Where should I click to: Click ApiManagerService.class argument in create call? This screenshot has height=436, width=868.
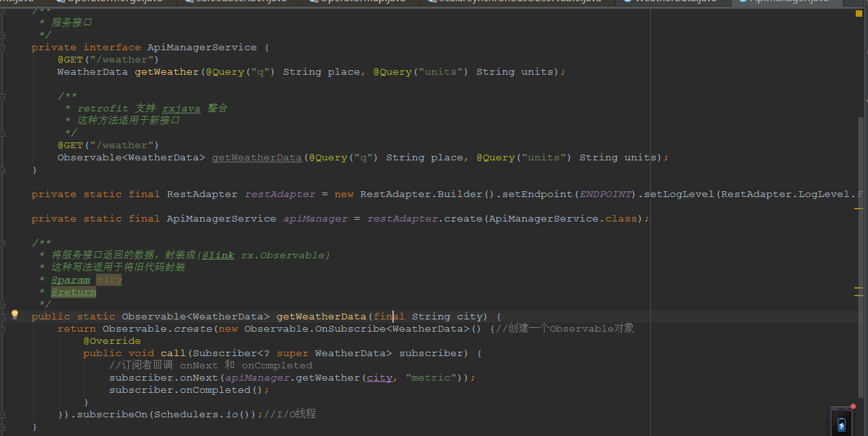tap(563, 218)
